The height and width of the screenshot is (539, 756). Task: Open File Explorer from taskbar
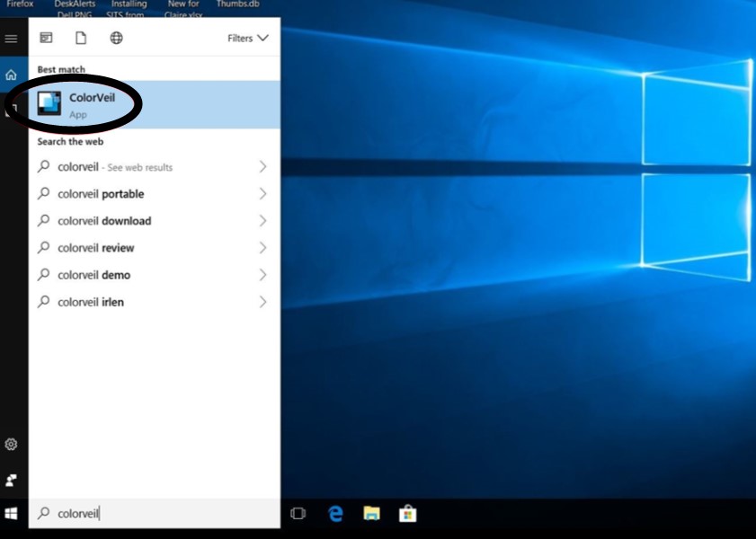(x=372, y=514)
